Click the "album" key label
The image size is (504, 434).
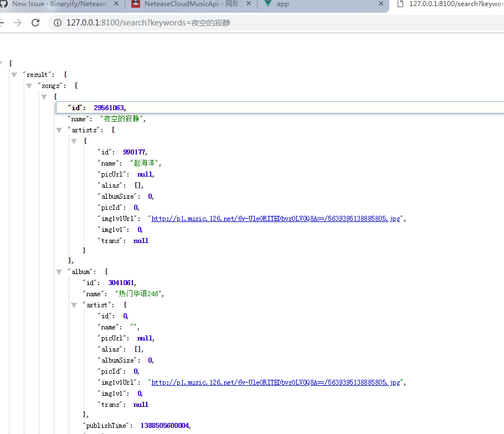(x=80, y=272)
